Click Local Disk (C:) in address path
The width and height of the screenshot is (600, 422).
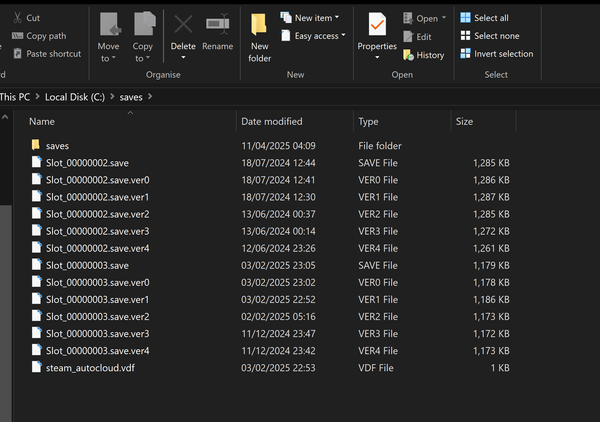75,97
